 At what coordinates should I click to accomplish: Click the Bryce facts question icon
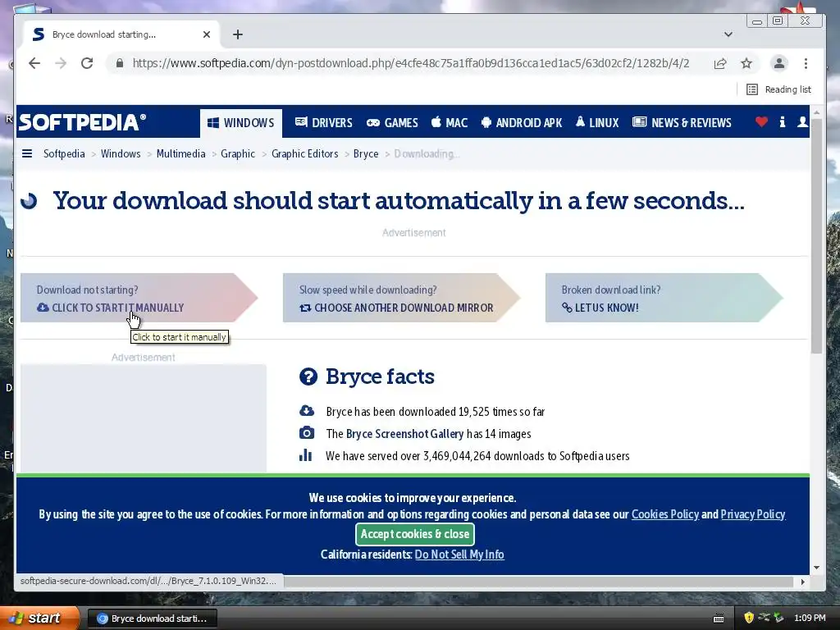308,377
